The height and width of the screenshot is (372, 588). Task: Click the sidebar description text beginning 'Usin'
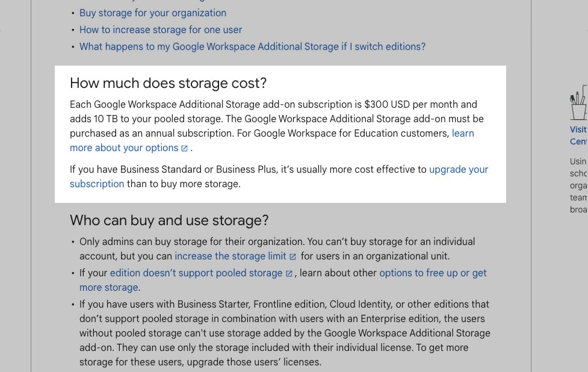pyautogui.click(x=578, y=185)
